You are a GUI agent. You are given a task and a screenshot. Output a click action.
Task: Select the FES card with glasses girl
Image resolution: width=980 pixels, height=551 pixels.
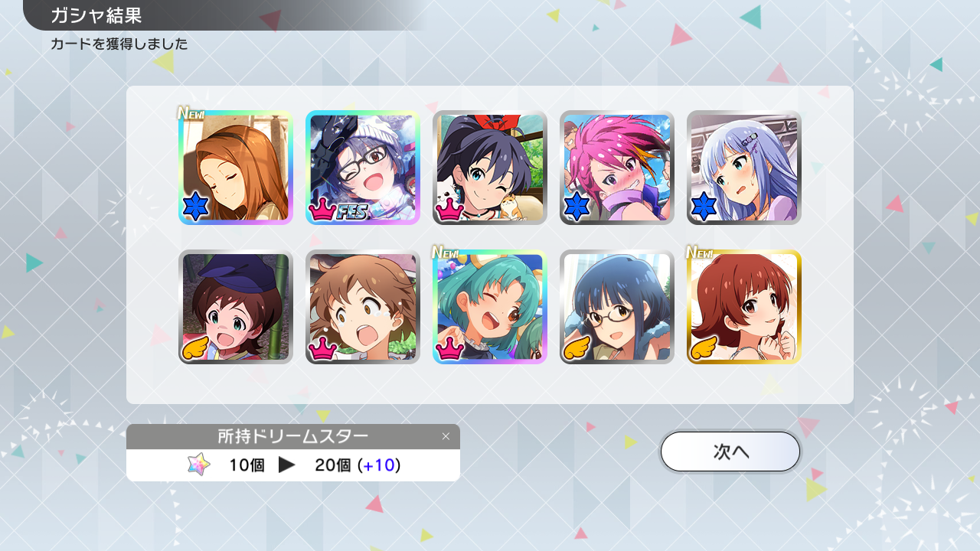[363, 168]
